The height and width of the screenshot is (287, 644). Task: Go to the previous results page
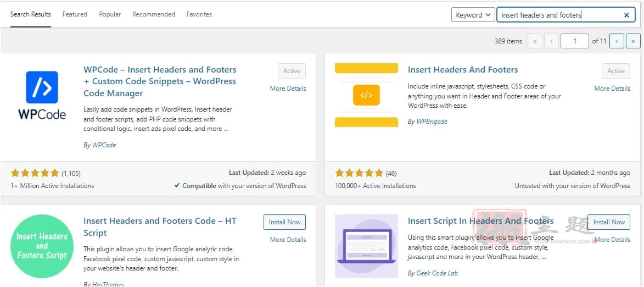click(551, 41)
